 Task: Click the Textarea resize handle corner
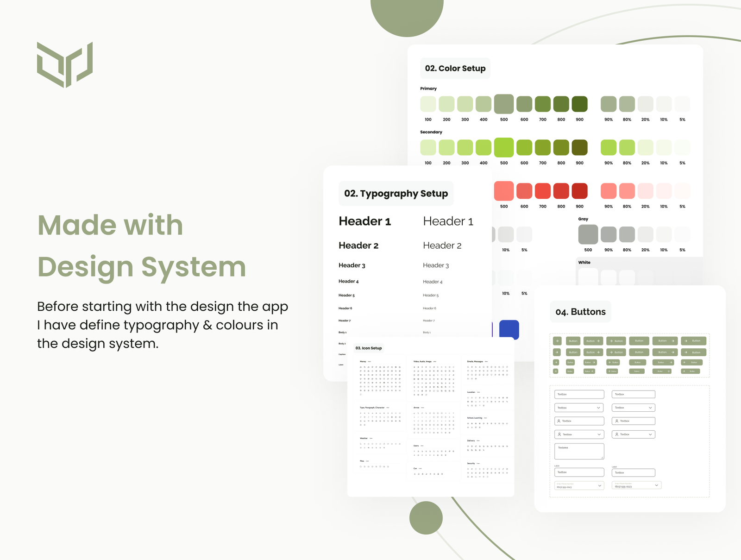click(602, 457)
